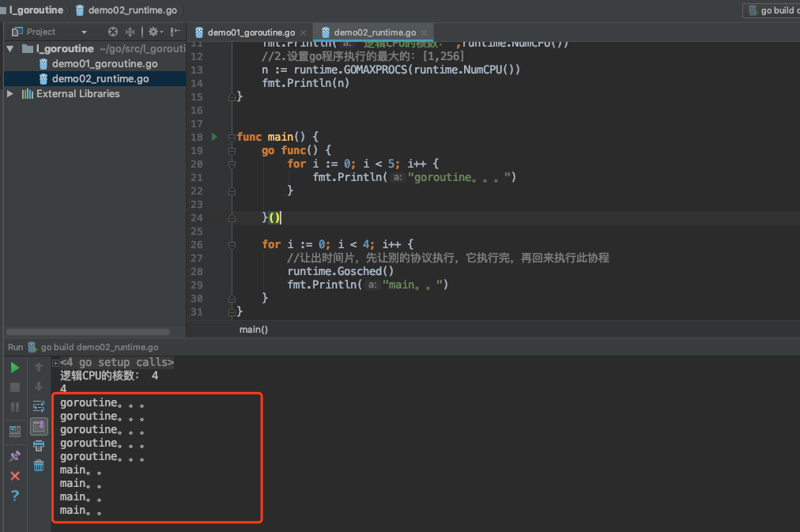Toggle soft-wrap in the Run console
The height and width of the screenshot is (532, 800).
(x=39, y=406)
